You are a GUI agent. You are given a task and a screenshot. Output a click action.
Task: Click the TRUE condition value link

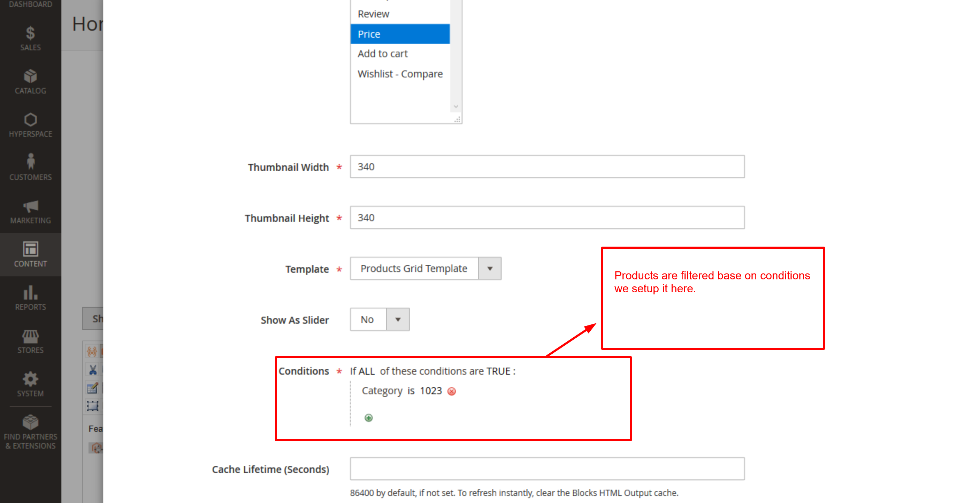[x=498, y=371]
